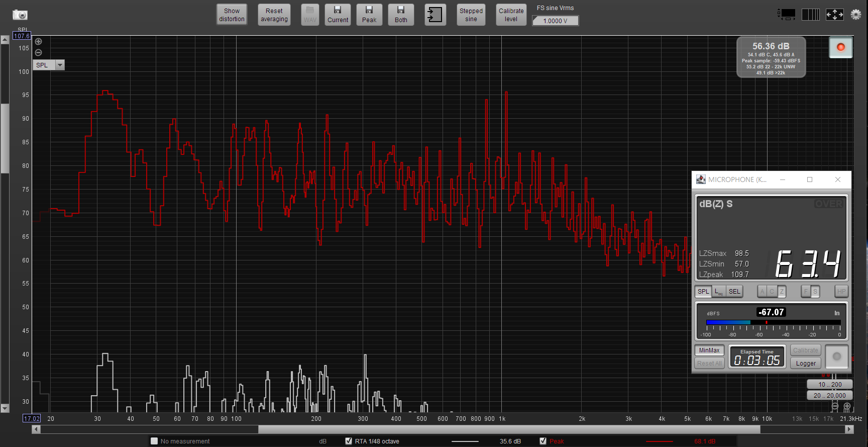868x447 pixels.
Task: Click the disabled WAV save button
Action: tap(310, 15)
